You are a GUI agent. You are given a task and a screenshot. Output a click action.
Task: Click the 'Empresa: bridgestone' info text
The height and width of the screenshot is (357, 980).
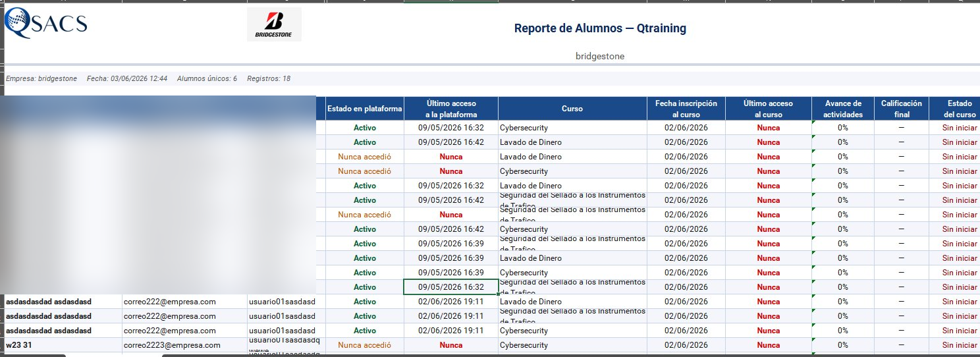pos(41,78)
